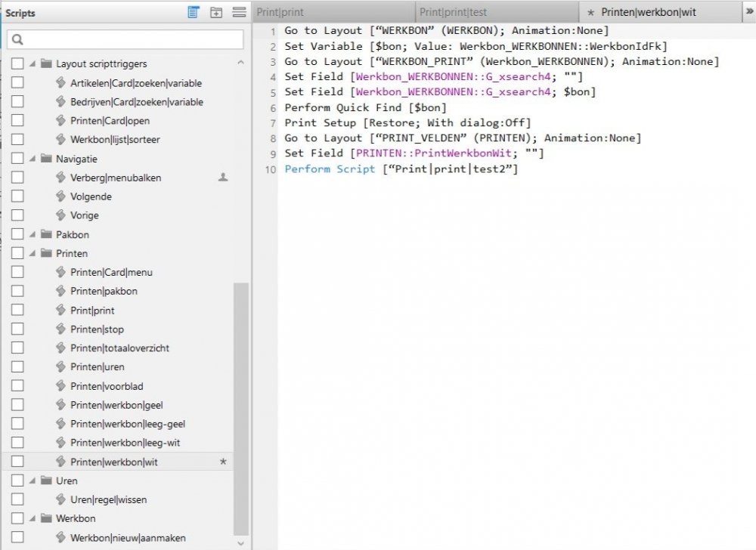Screen dimensions: 756x550
Task: Click the scripts list vertical scrollbar
Action: pos(240,408)
